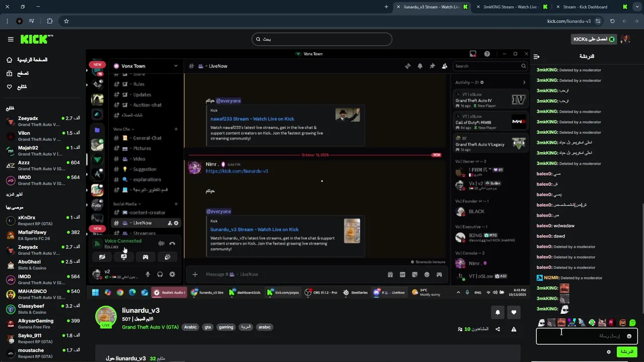Open the chat emoji picker
Viewport: 644px width, 362px height.
point(629,336)
